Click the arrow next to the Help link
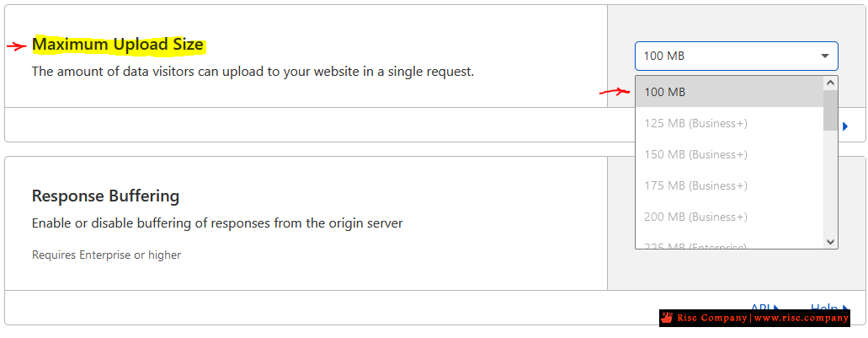The width and height of the screenshot is (868, 338). pyautogui.click(x=844, y=308)
